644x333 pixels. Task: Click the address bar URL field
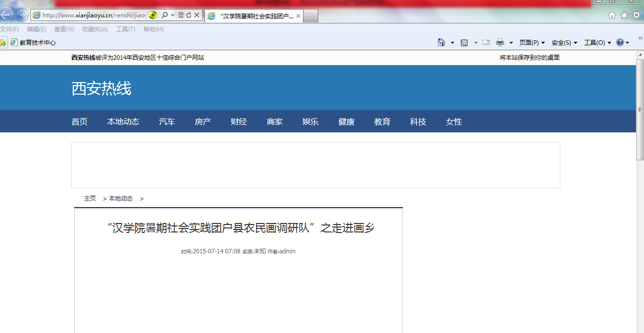coord(94,15)
